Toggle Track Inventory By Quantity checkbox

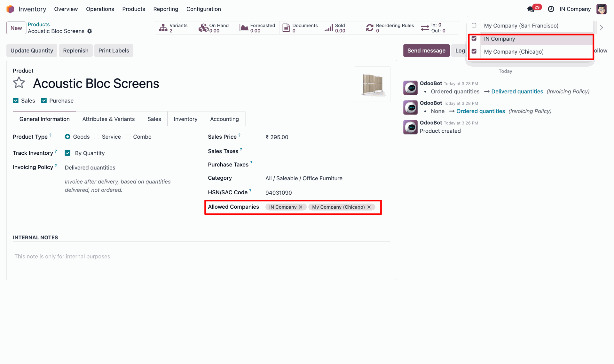pos(67,153)
